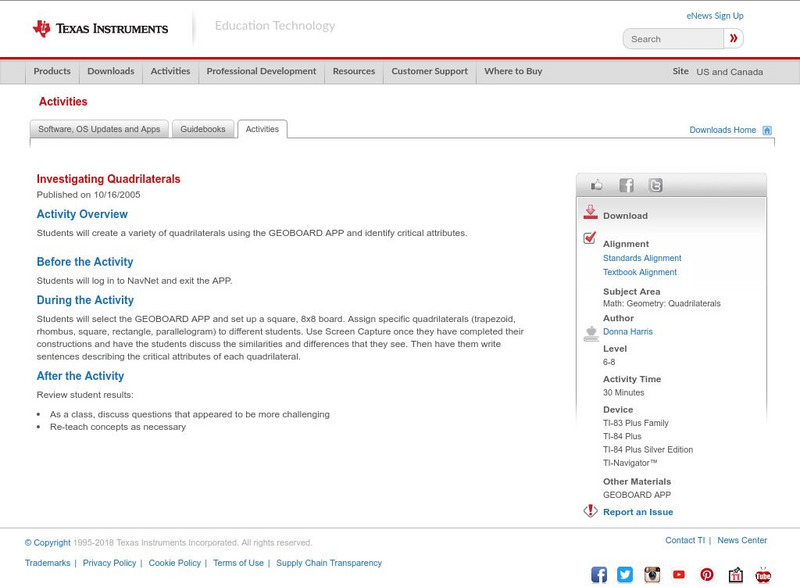800x587 pixels.
Task: Click the 'Re-teach concepts as necessary' bullet
Action: [x=118, y=427]
